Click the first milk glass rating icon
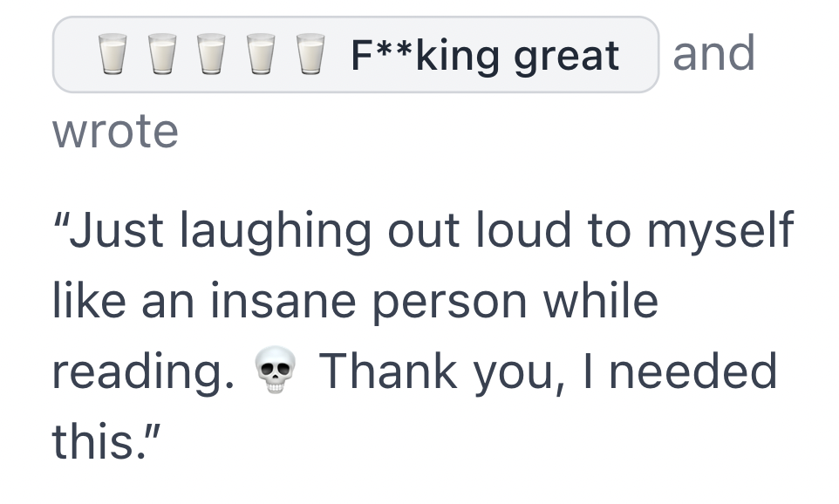839x504 pixels. 113,54
